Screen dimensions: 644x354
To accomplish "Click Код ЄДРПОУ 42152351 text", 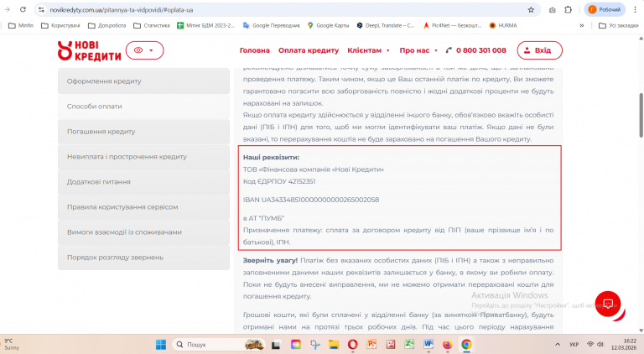I will click(x=279, y=181).
